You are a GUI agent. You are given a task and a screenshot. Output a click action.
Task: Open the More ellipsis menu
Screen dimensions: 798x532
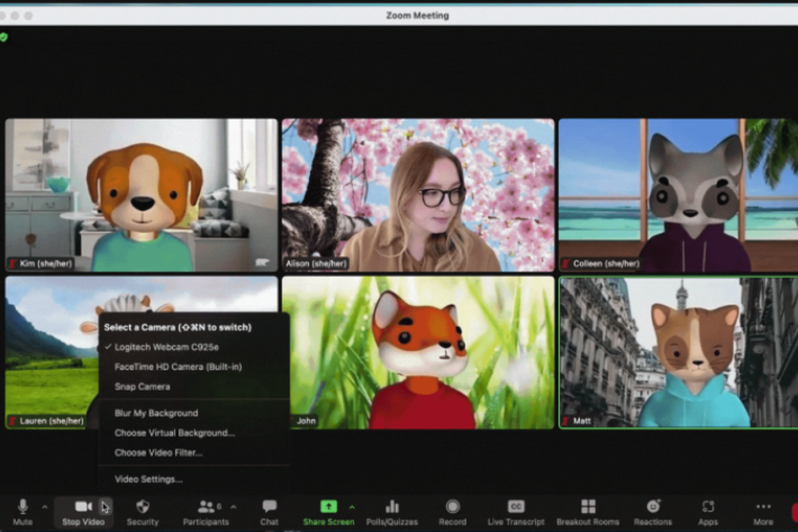pyautogui.click(x=763, y=507)
